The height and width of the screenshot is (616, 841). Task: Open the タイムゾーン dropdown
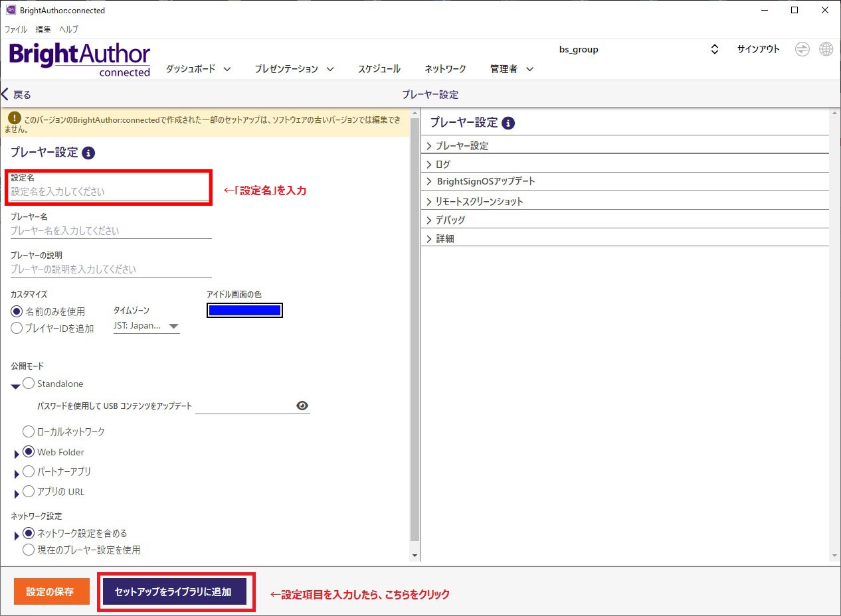[147, 326]
